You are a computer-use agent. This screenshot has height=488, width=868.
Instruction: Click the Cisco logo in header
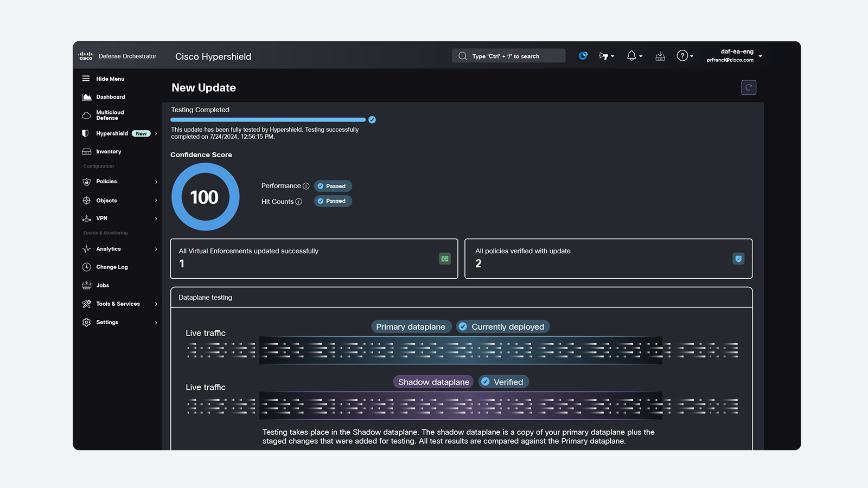tap(86, 56)
